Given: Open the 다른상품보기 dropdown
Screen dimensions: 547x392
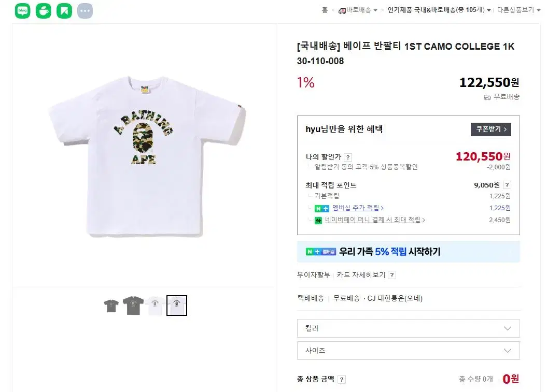Looking at the screenshot, I should pos(518,10).
